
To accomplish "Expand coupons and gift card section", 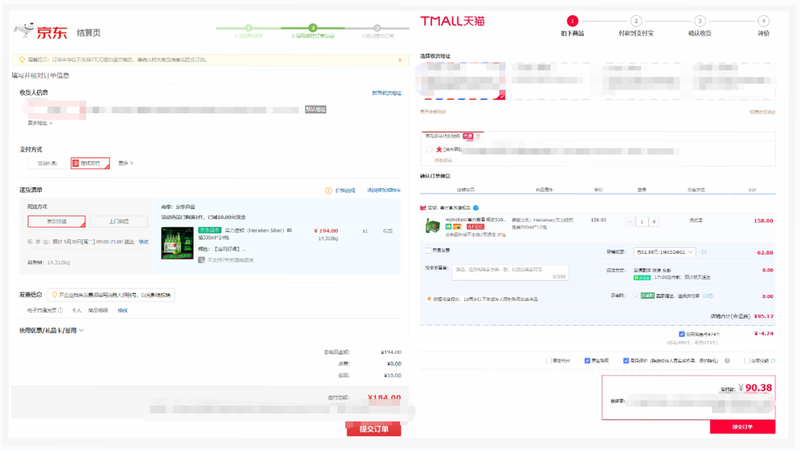I will (x=52, y=331).
